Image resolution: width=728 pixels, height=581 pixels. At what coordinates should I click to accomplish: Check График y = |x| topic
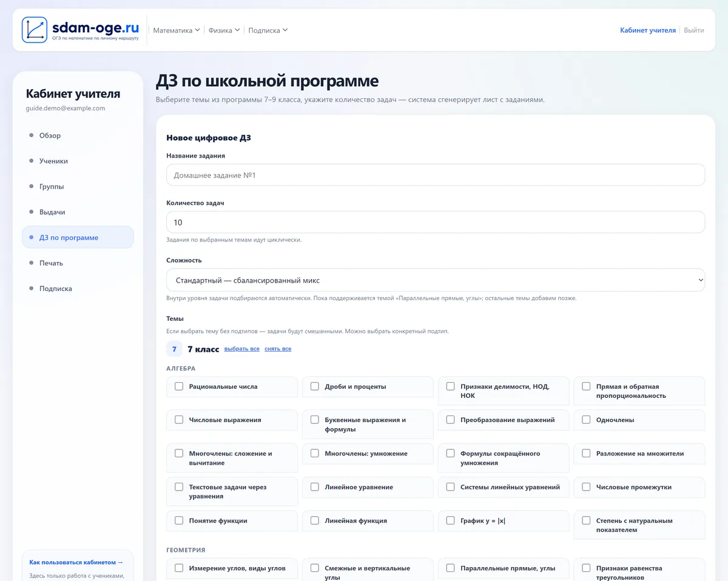[x=451, y=520]
